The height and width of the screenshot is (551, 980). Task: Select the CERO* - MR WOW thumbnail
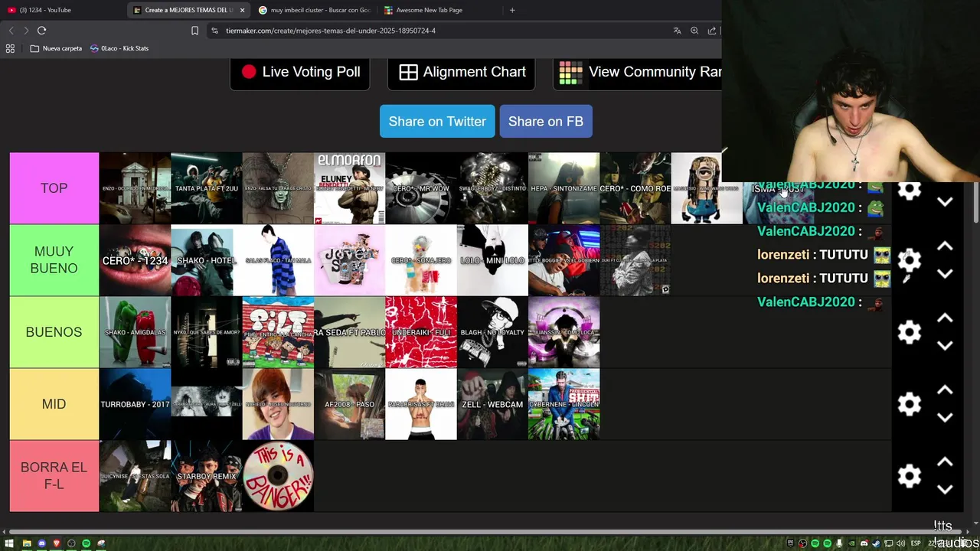click(421, 188)
